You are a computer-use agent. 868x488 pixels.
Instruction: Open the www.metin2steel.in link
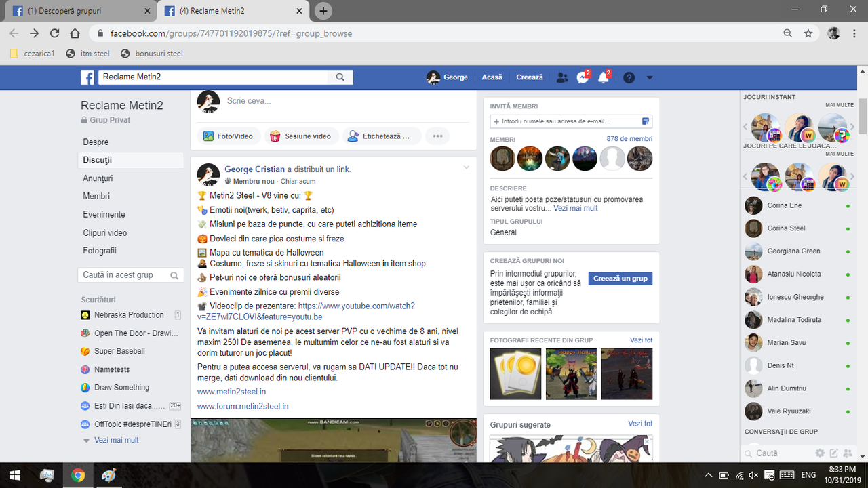231,392
